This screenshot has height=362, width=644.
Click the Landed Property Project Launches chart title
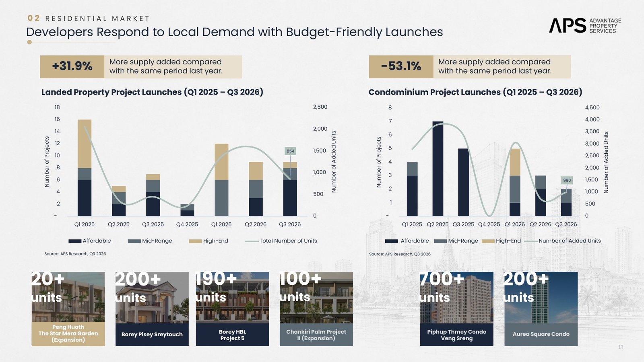pyautogui.click(x=152, y=92)
